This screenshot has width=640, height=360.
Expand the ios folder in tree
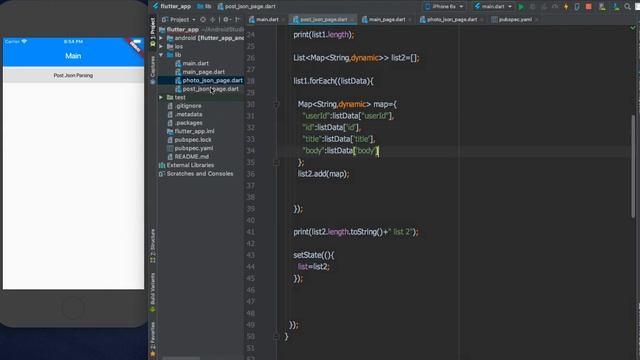(x=161, y=47)
